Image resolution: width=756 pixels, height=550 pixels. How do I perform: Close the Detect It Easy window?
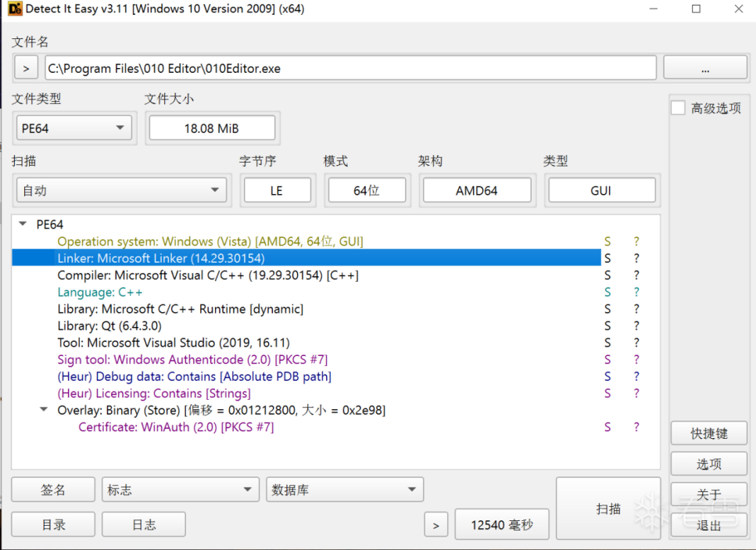click(739, 9)
